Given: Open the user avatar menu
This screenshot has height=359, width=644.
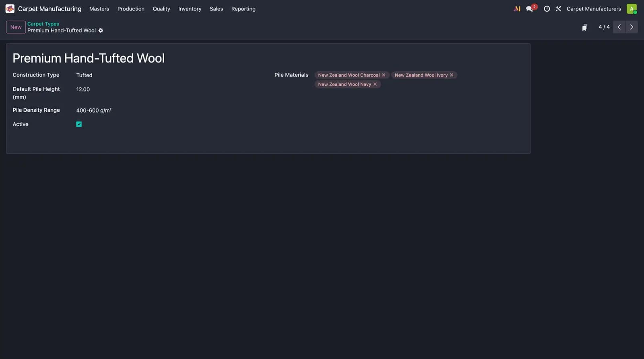Looking at the screenshot, I should pyautogui.click(x=632, y=8).
